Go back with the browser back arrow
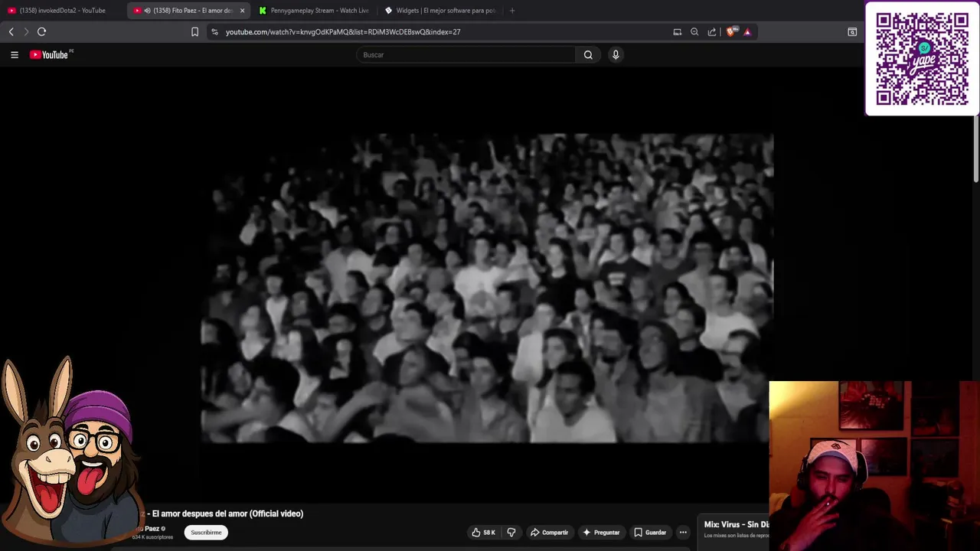The height and width of the screenshot is (551, 980). tap(11, 31)
